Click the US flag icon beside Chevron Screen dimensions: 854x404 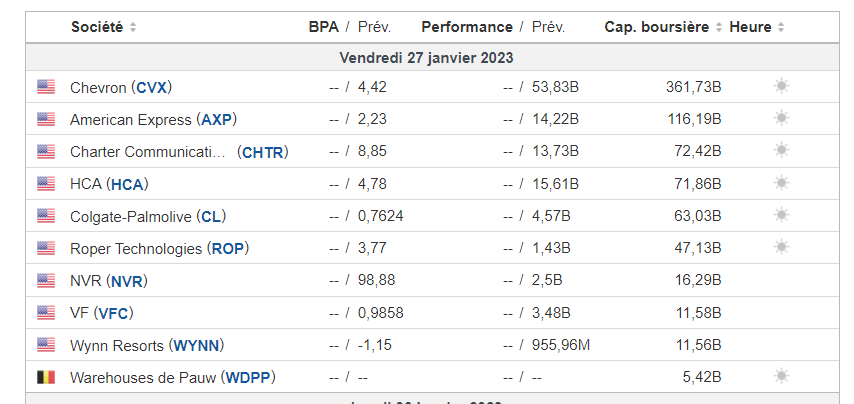coord(46,87)
